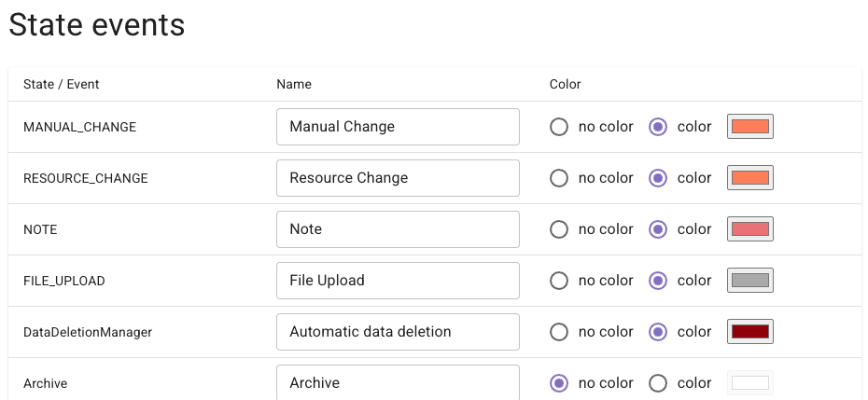Edit the 'Note' name field
Screen dimensions: 868x400
[x=398, y=229]
